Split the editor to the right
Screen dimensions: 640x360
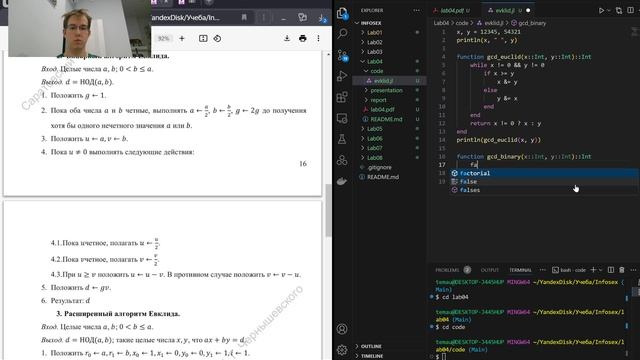pos(630,10)
